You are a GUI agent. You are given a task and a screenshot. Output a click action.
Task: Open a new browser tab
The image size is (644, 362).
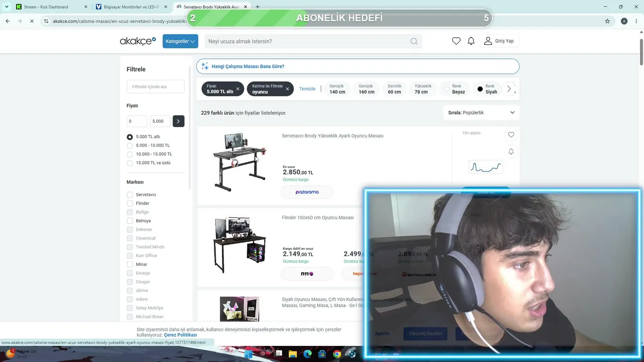[258, 7]
